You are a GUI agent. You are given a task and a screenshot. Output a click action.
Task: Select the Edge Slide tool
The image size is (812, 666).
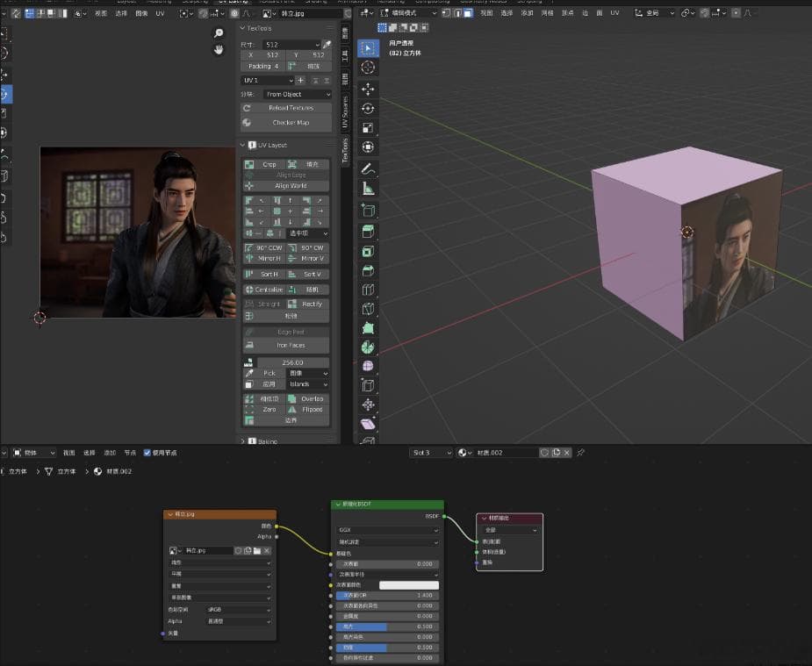(x=368, y=385)
